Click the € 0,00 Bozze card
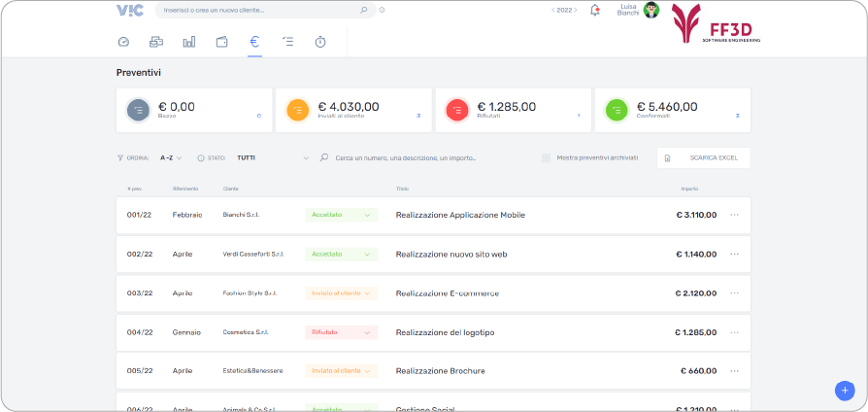The height and width of the screenshot is (412, 868). click(x=194, y=110)
